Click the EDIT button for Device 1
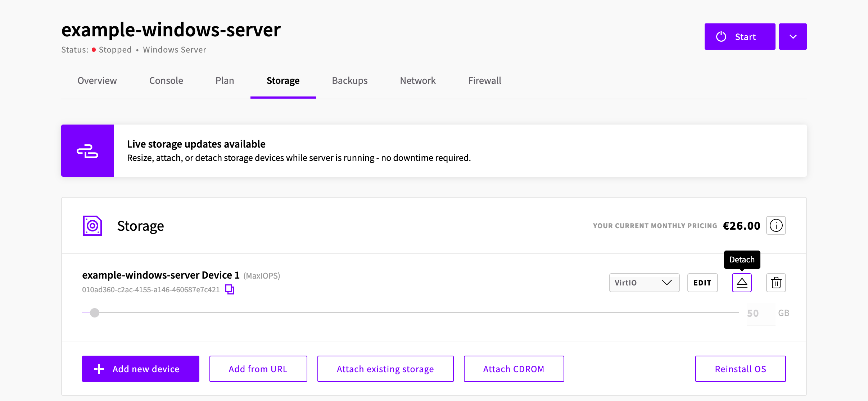868x401 pixels. (x=702, y=283)
